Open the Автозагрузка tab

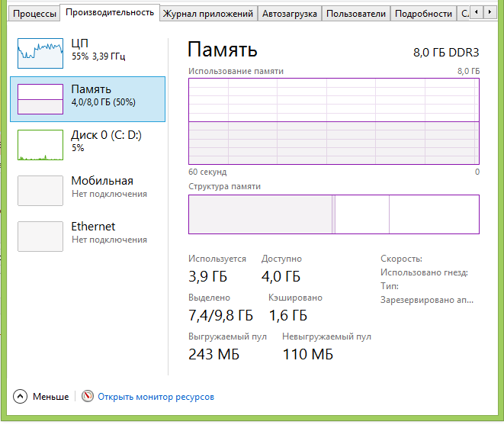point(289,14)
